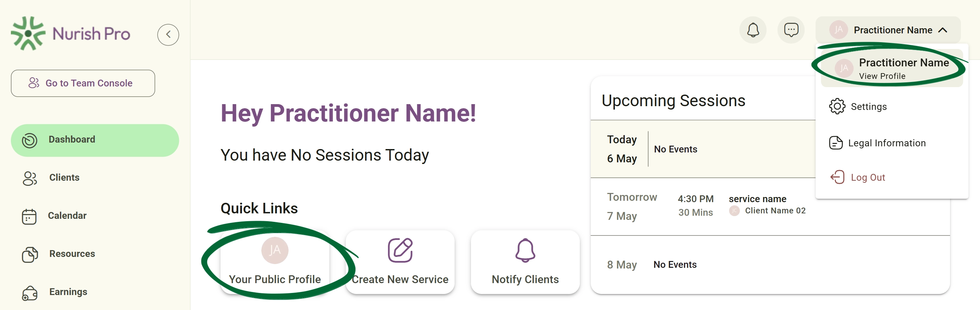The width and height of the screenshot is (980, 310).
Task: Click the Client Name 02 avatar
Action: click(x=734, y=211)
